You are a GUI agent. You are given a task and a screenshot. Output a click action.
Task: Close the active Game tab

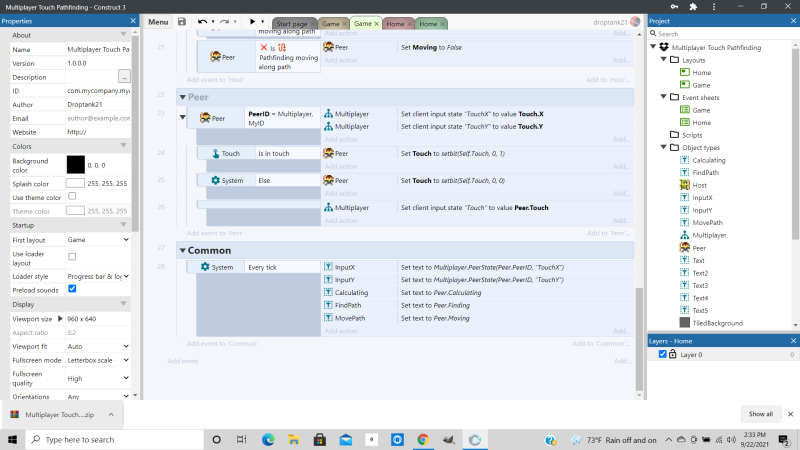click(x=377, y=23)
